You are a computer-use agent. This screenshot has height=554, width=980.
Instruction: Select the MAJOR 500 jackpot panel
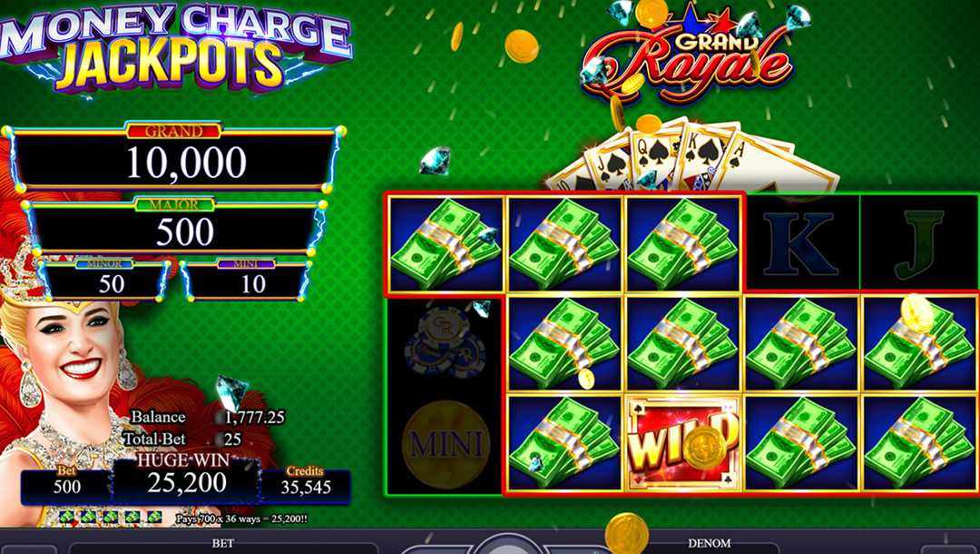[175, 228]
